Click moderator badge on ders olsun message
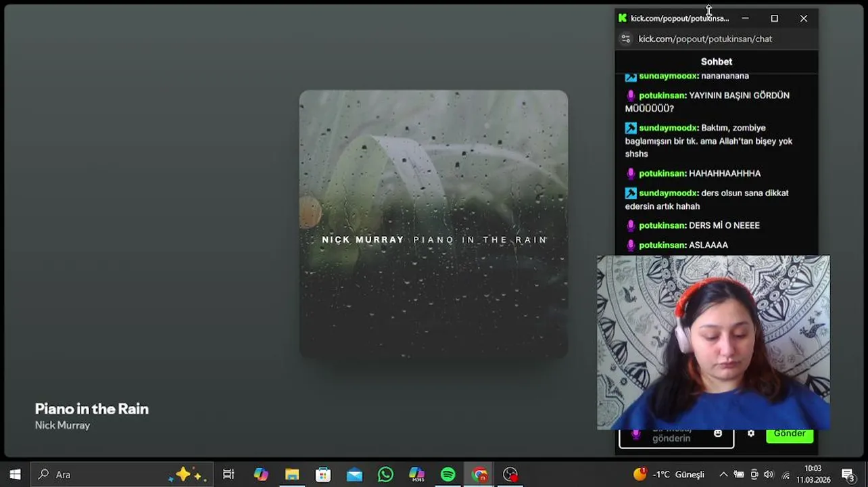This screenshot has height=487, width=868. click(631, 193)
